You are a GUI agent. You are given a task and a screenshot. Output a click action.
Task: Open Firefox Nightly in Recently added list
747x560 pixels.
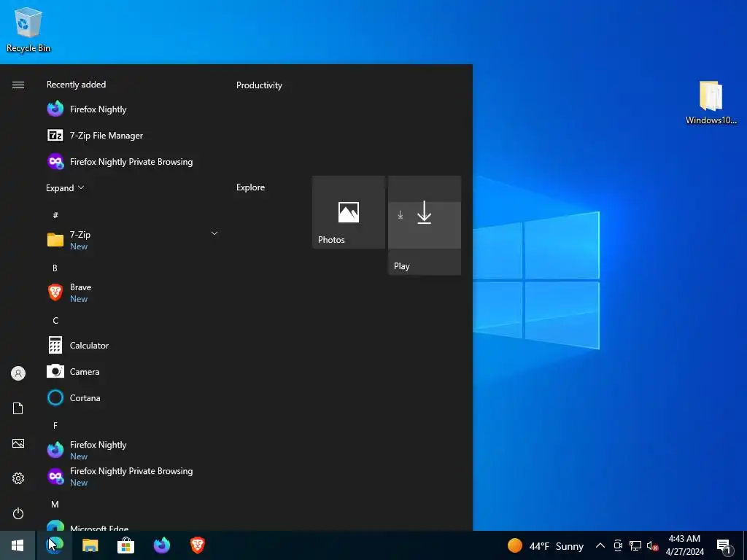click(133, 109)
